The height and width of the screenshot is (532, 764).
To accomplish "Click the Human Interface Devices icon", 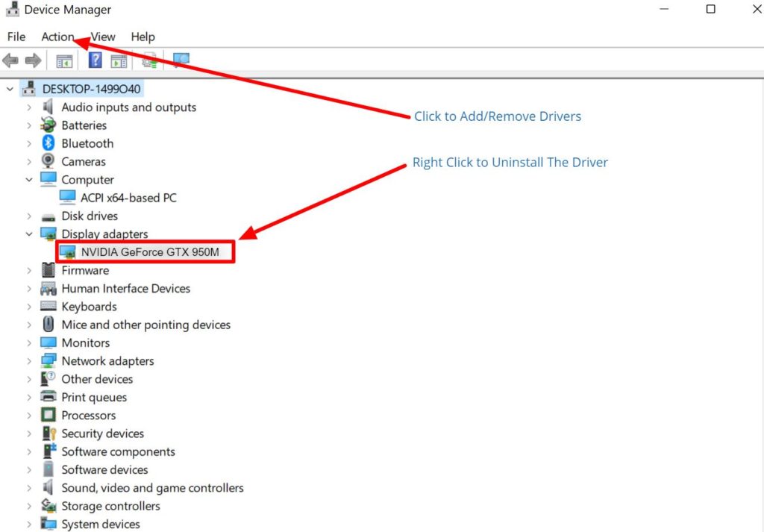I will coord(48,289).
